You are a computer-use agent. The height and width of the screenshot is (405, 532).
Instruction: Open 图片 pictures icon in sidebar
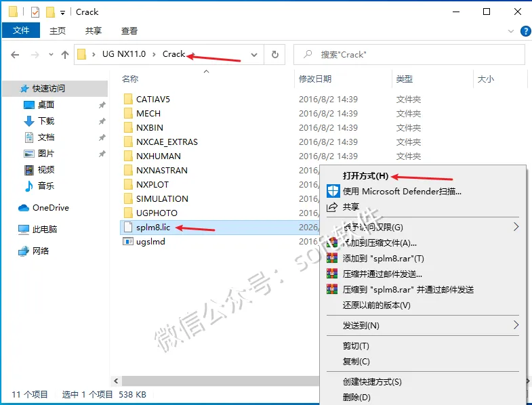point(29,154)
